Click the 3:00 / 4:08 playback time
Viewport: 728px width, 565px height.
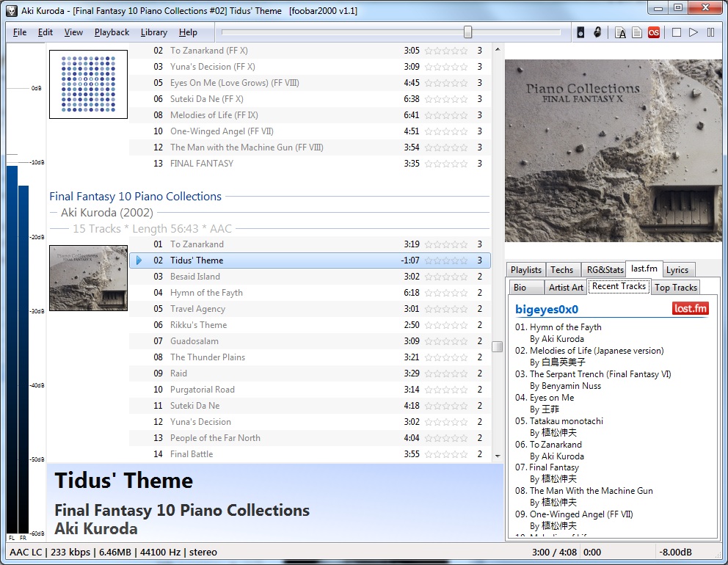point(554,552)
